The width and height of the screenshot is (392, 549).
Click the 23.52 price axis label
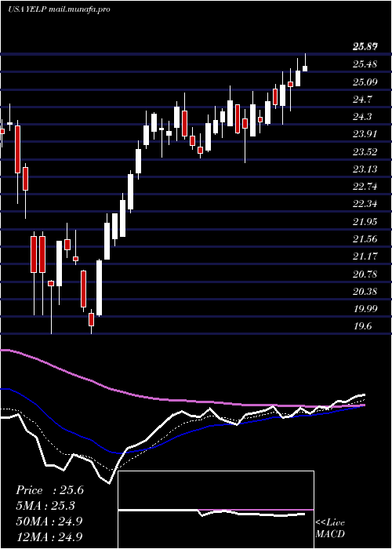tap(365, 151)
